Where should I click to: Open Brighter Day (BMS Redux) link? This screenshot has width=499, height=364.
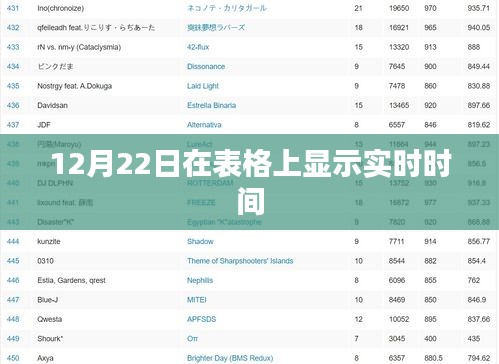coord(230,358)
